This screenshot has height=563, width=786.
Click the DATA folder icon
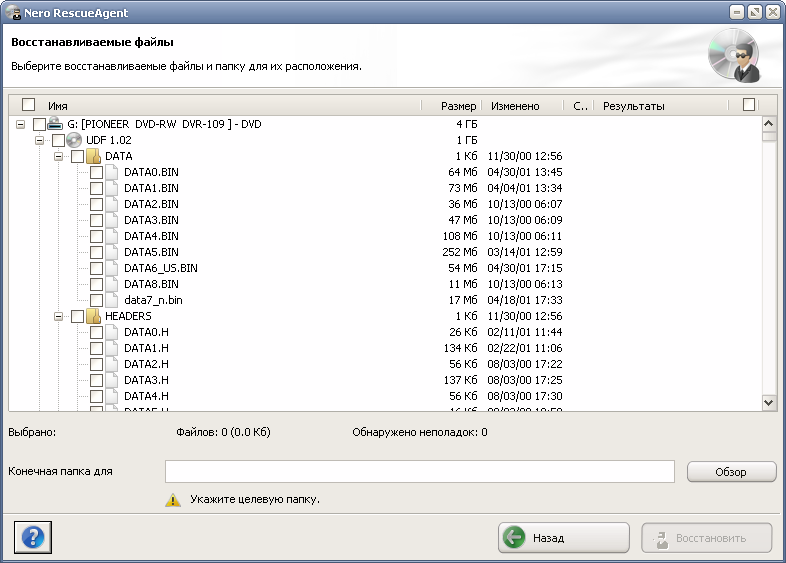click(94, 156)
